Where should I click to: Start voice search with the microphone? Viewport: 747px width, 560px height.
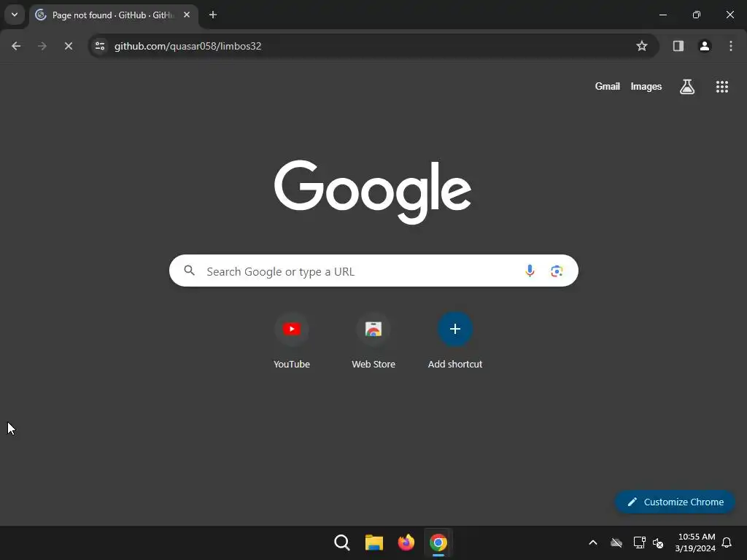coord(530,271)
